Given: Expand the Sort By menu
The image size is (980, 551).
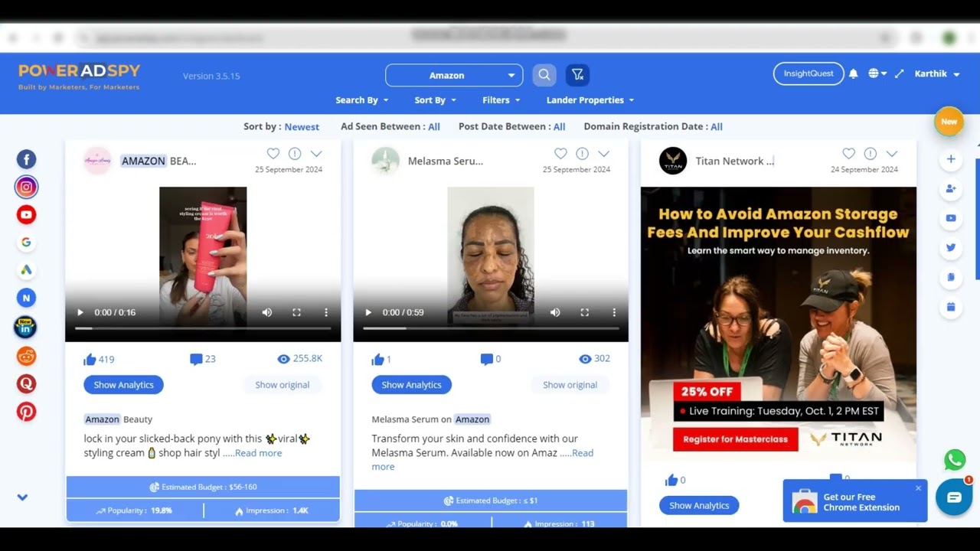Looking at the screenshot, I should click(435, 100).
